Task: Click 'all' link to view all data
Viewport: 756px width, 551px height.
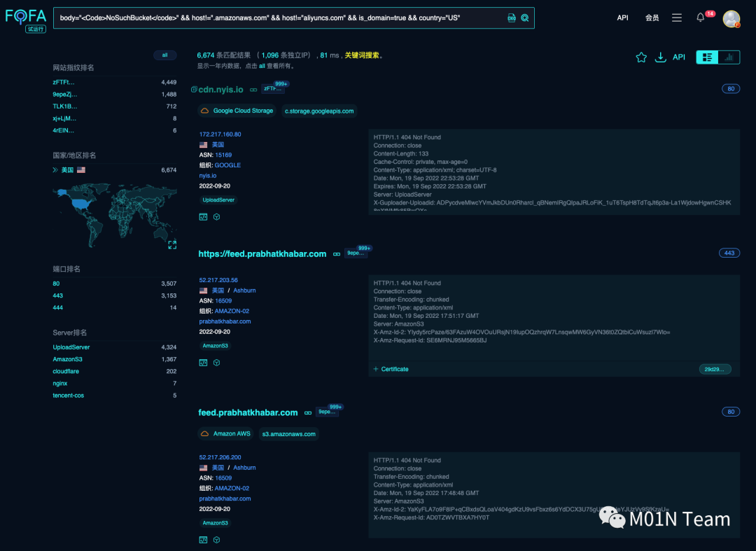Action: 262,66
